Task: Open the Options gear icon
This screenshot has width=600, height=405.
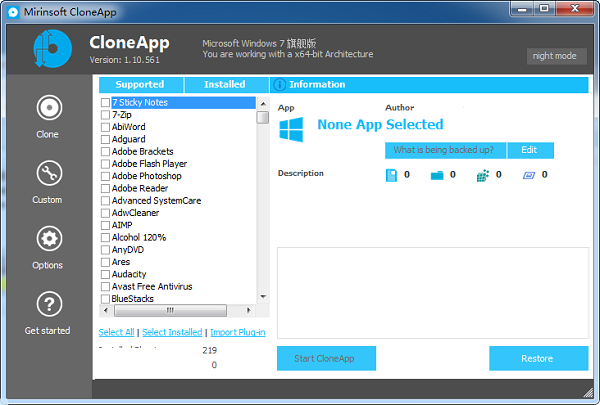Action: 48,239
